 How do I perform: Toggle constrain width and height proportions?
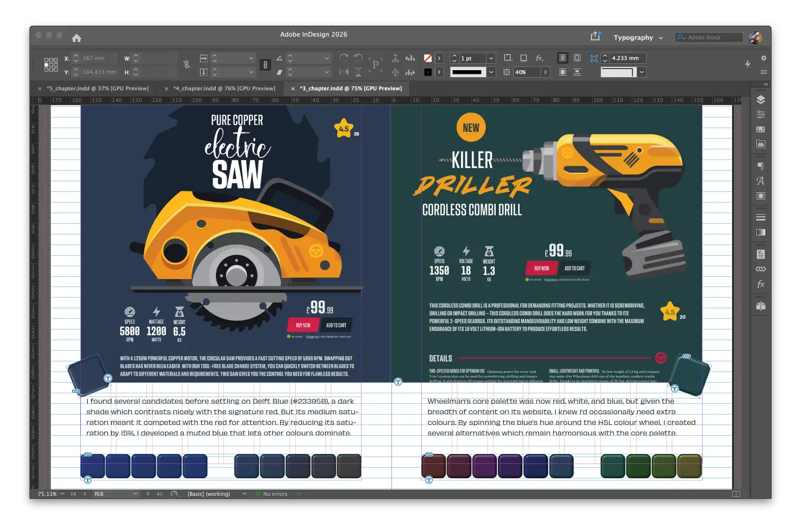[x=187, y=65]
